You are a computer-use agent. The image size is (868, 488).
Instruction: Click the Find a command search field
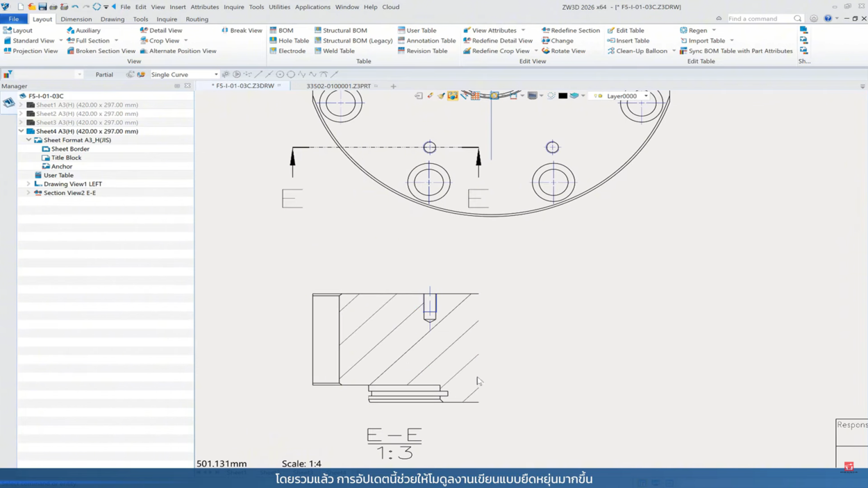760,19
